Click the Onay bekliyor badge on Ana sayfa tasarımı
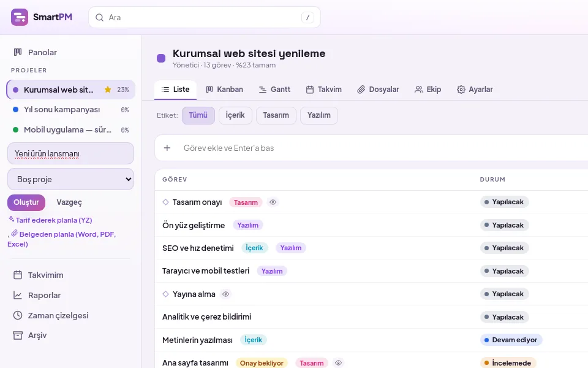The width and height of the screenshot is (588, 368). pos(262,363)
